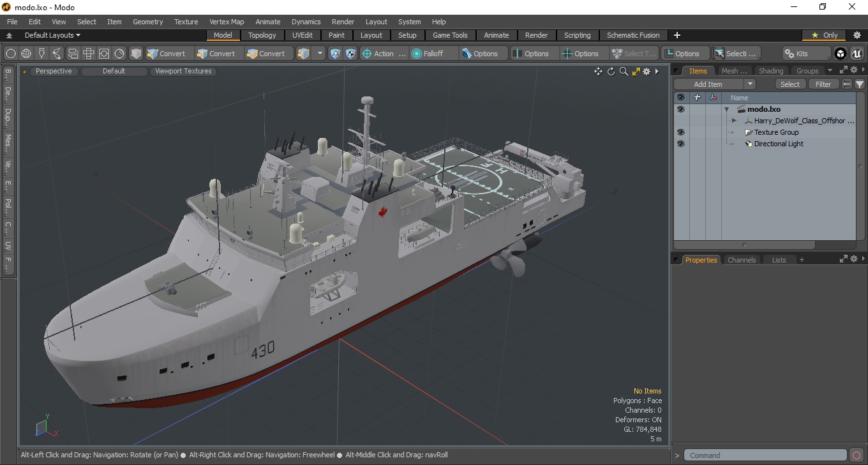Expand the Harry_DeWolf_Class_Offshor item
This screenshot has height=465, width=868.
[x=734, y=121]
